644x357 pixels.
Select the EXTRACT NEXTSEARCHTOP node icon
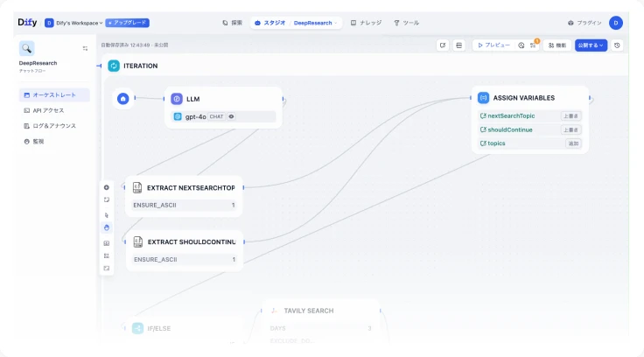click(137, 188)
